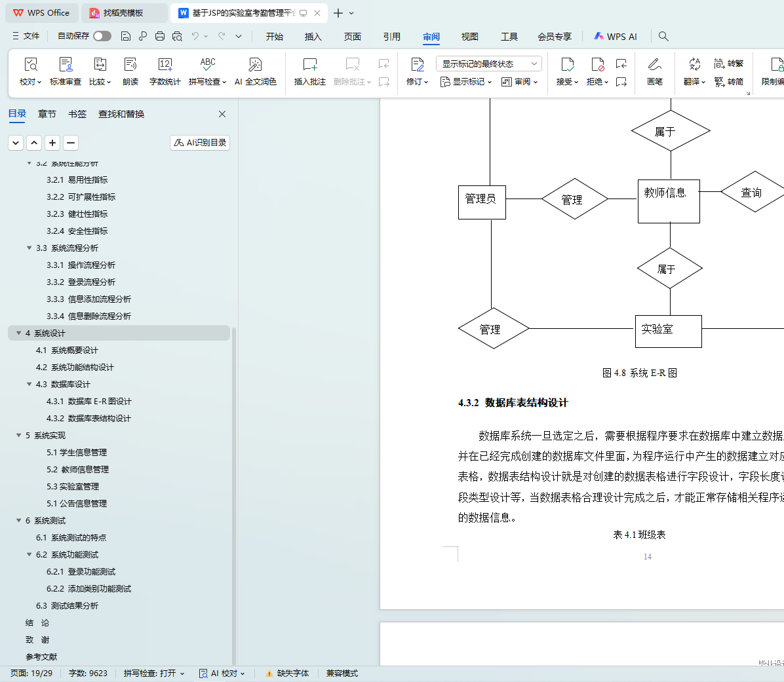Click the 修订 track changes icon
This screenshot has width=784, height=682.
417,65
